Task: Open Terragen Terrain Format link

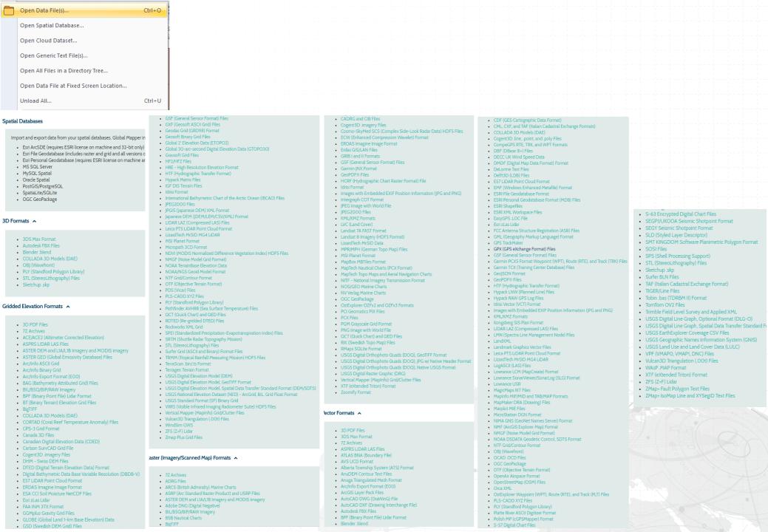Action: pos(186,370)
